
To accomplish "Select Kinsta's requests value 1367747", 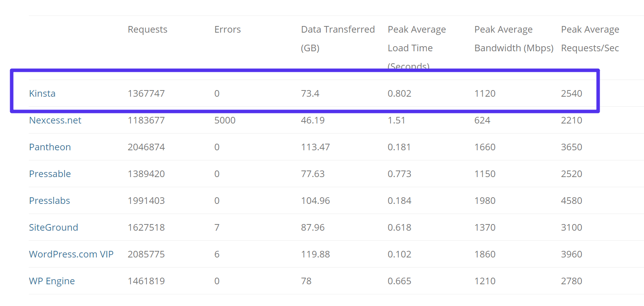I will 146,94.
